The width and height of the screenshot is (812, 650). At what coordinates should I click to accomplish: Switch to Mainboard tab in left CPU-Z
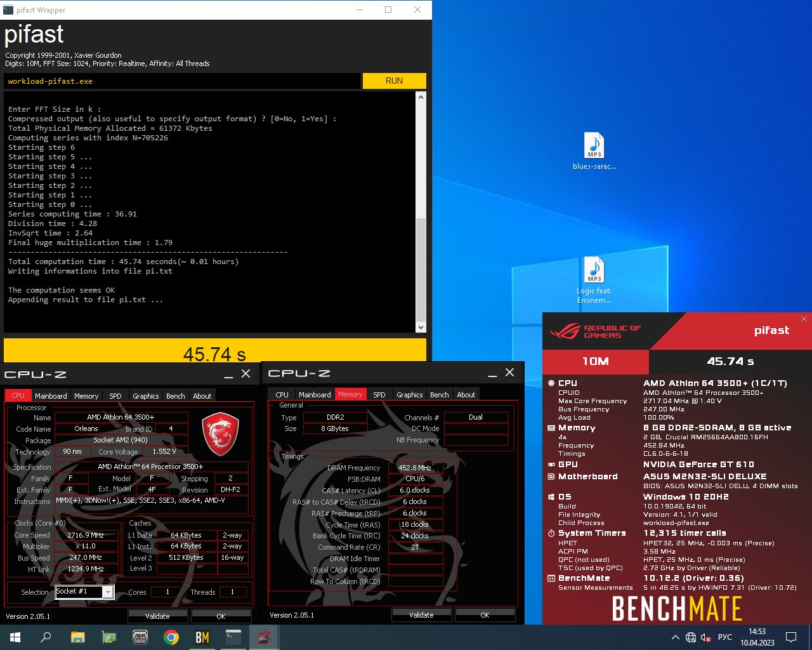click(51, 395)
